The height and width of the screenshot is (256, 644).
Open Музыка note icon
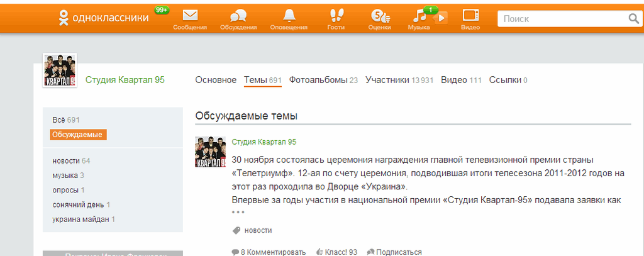(419, 17)
